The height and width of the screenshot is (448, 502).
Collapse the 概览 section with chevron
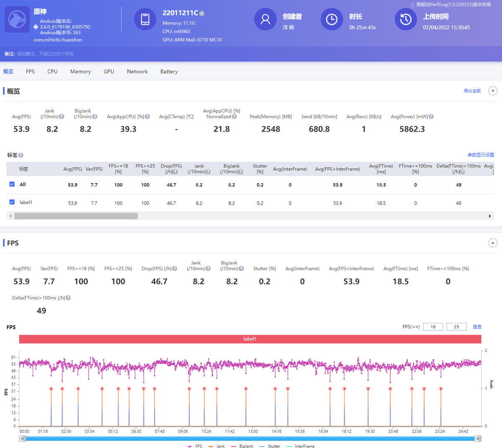coord(493,91)
